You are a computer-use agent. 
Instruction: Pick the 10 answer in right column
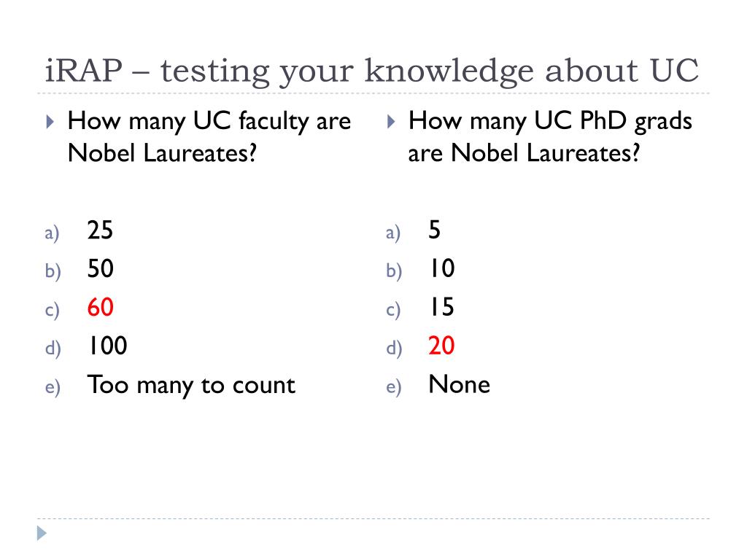click(442, 270)
